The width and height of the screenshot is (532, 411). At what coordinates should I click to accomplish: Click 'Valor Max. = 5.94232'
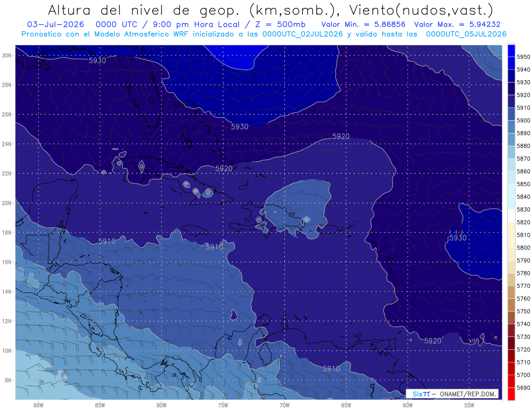point(457,24)
